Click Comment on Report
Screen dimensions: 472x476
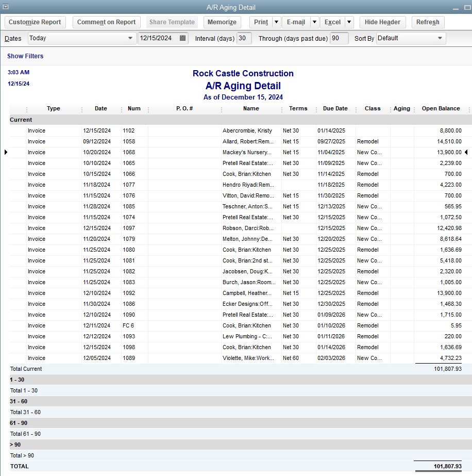coord(106,22)
